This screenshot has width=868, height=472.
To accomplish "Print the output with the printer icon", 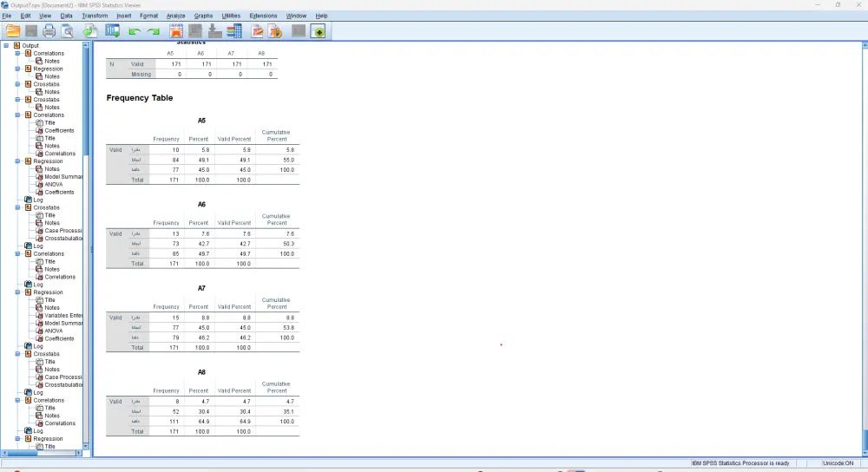I will tap(49, 31).
